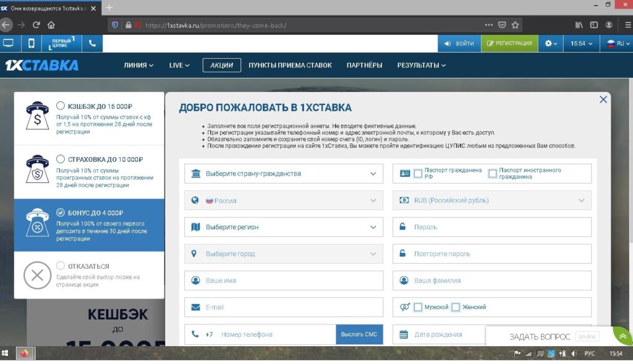Screen dimensions: 633x364
Task: Select the Кэшбэк до 15 000₽ option
Action: point(61,106)
